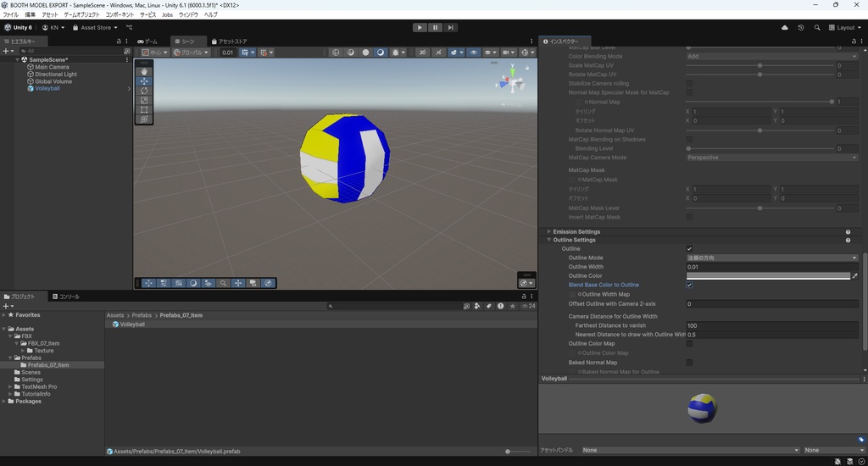This screenshot has height=466, width=868.
Task: Open the Layout dropdown
Action: click(x=845, y=27)
